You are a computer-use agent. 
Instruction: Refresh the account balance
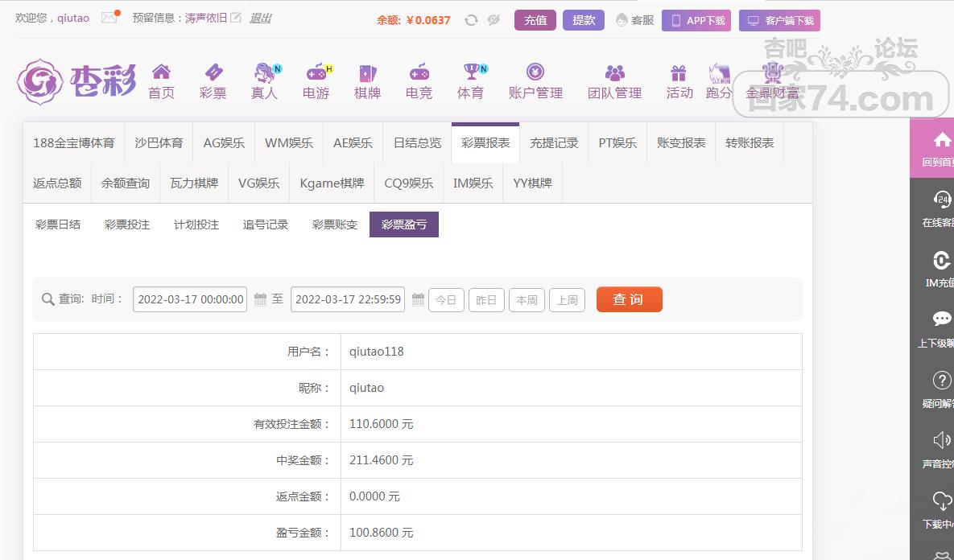(472, 20)
